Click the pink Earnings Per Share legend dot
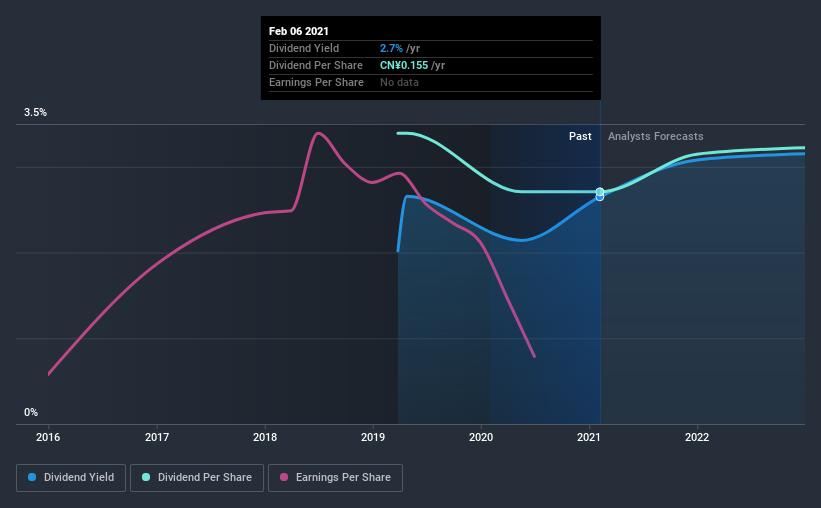This screenshot has width=821, height=508. coord(284,477)
